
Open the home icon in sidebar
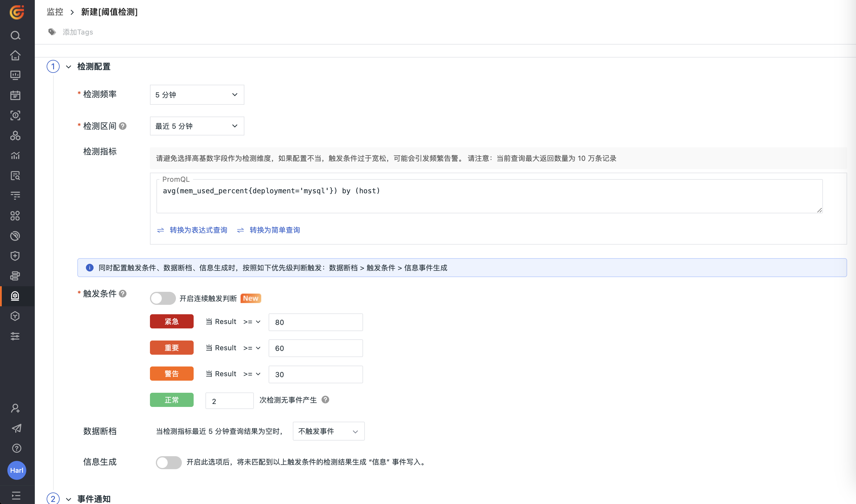[15, 55]
